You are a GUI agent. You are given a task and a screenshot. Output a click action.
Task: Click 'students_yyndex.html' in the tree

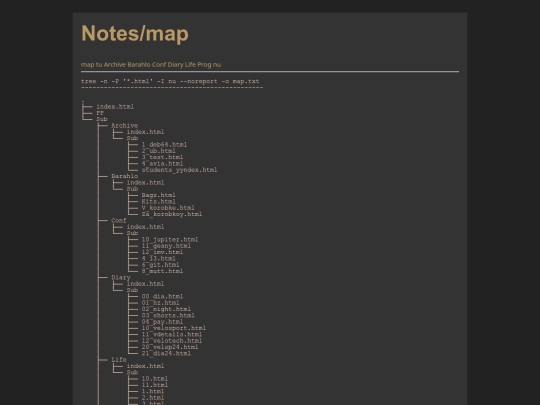[x=179, y=170]
